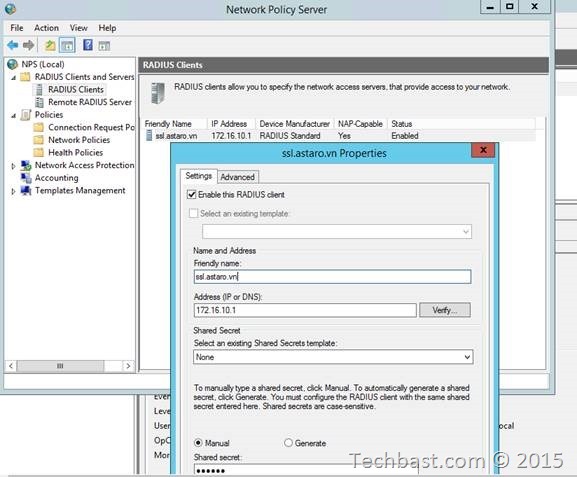The image size is (577, 477).
Task: Select NPS (Local) globe icon in tree
Action: coord(13,64)
